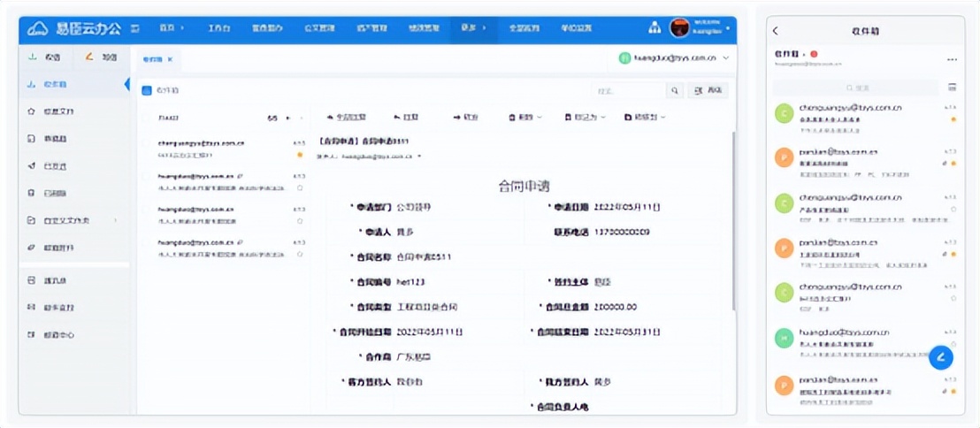Image resolution: width=980 pixels, height=428 pixels.
Task: Click the reply-all toolbar button
Action: [x=347, y=117]
